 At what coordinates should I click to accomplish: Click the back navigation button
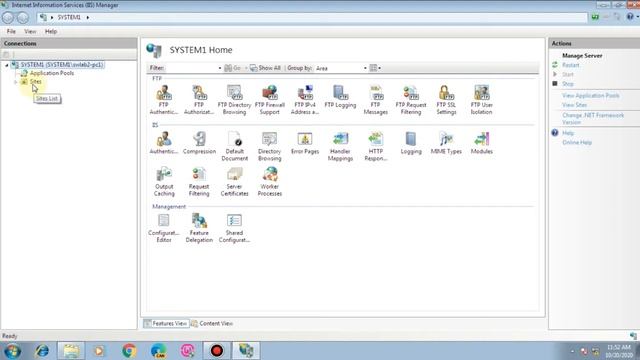(x=8, y=18)
